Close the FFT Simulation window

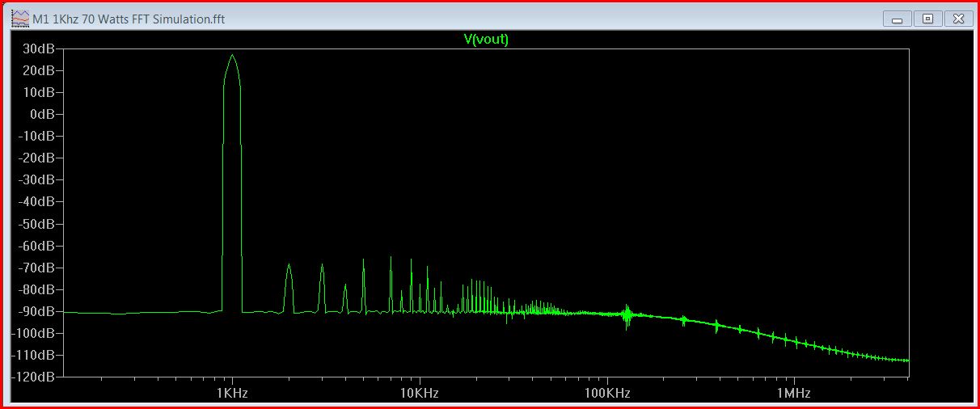click(958, 18)
